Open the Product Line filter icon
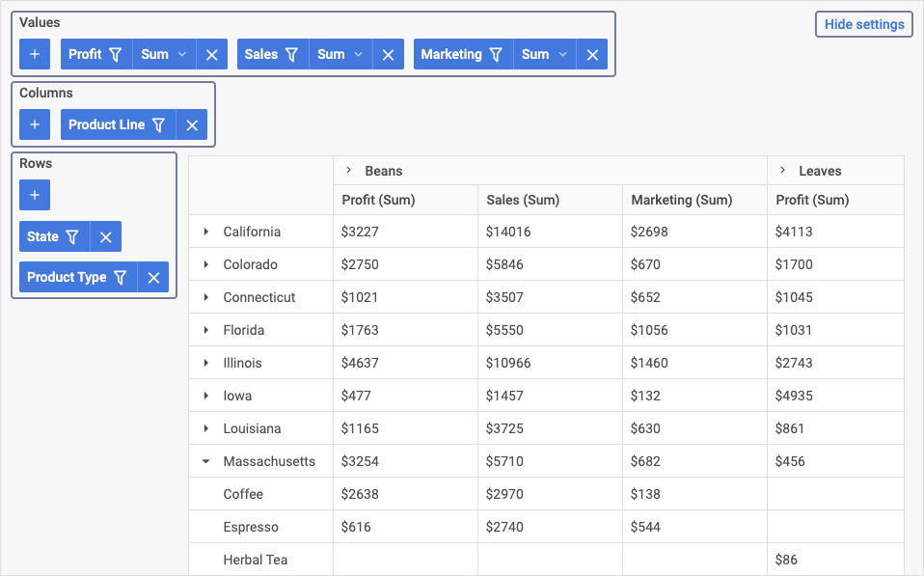 pyautogui.click(x=158, y=125)
